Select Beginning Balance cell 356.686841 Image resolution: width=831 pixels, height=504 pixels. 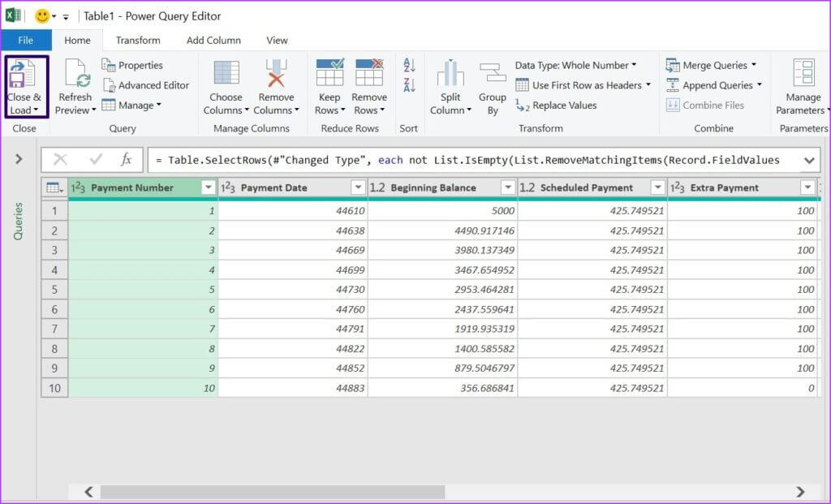(442, 388)
